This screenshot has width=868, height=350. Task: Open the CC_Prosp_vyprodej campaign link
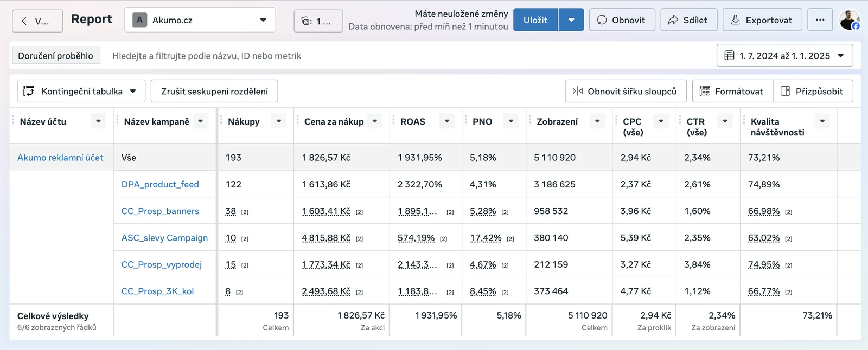point(162,264)
